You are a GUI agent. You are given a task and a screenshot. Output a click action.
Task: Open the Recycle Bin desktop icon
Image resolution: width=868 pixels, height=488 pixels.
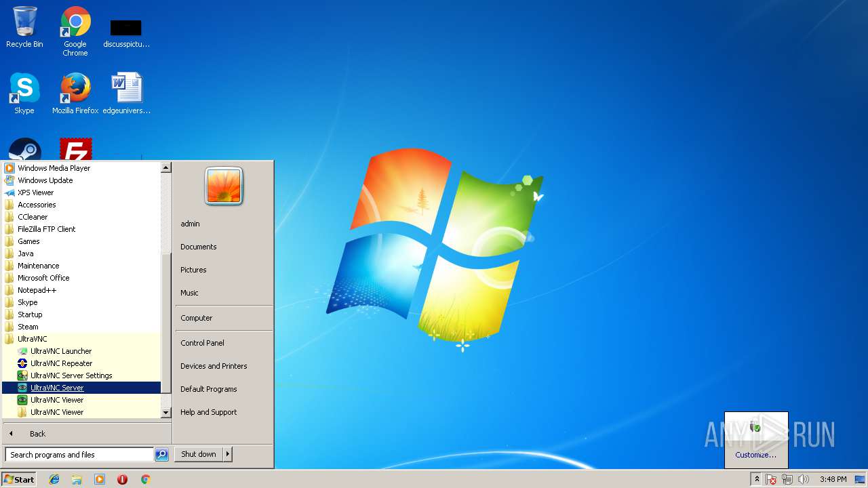[24, 27]
